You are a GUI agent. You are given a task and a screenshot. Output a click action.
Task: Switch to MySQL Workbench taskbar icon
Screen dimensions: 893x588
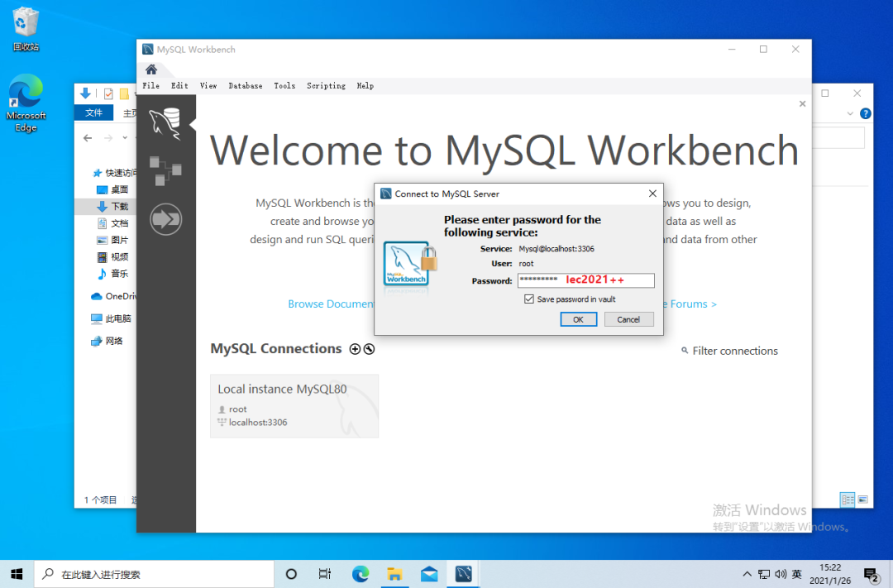[x=463, y=574]
